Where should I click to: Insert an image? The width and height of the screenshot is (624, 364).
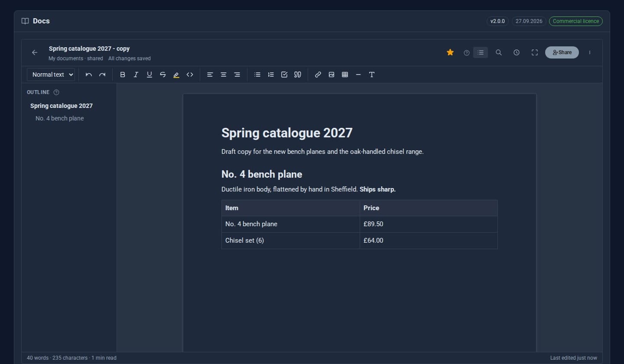331,75
